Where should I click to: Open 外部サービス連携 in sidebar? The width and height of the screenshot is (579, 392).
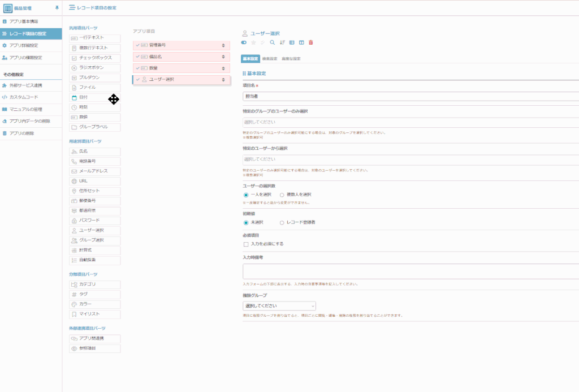pyautogui.click(x=25, y=85)
